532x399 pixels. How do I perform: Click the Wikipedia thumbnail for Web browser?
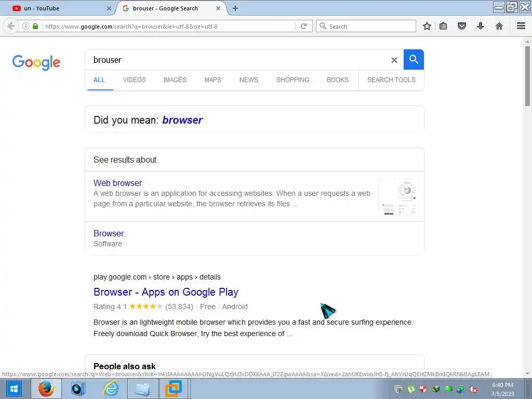coord(397,196)
